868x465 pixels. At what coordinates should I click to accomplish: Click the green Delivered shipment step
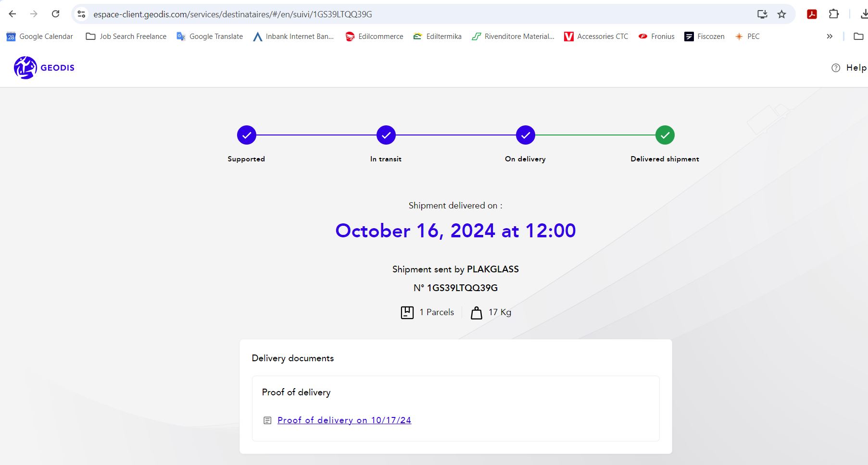[665, 135]
